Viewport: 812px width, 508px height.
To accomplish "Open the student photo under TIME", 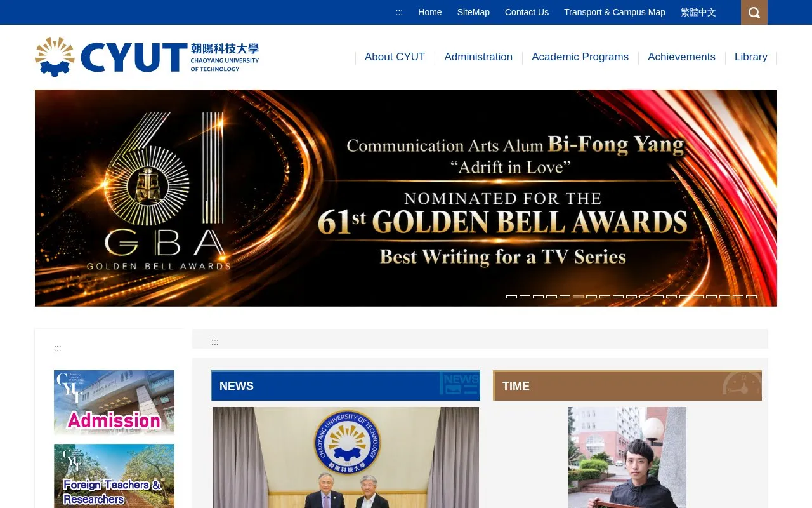I will pos(627,457).
